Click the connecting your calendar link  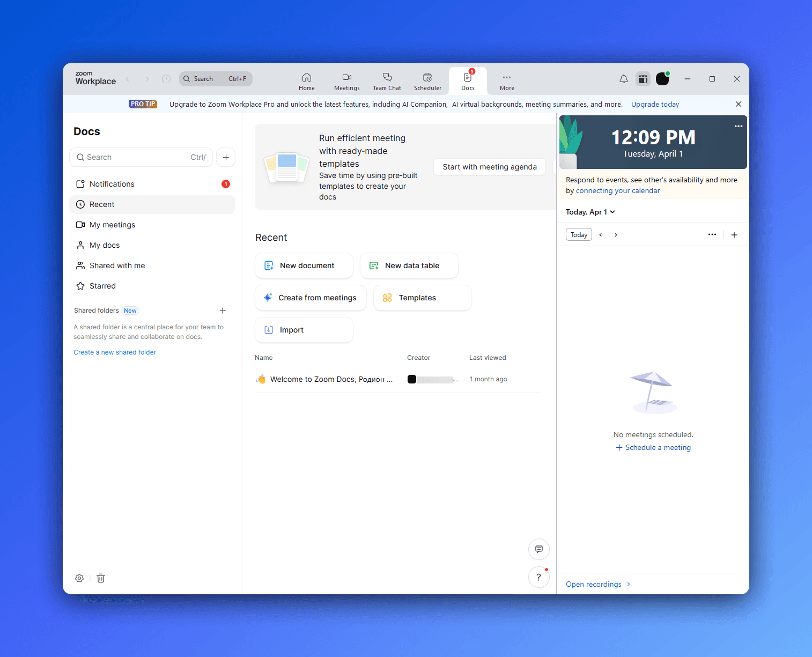point(618,191)
